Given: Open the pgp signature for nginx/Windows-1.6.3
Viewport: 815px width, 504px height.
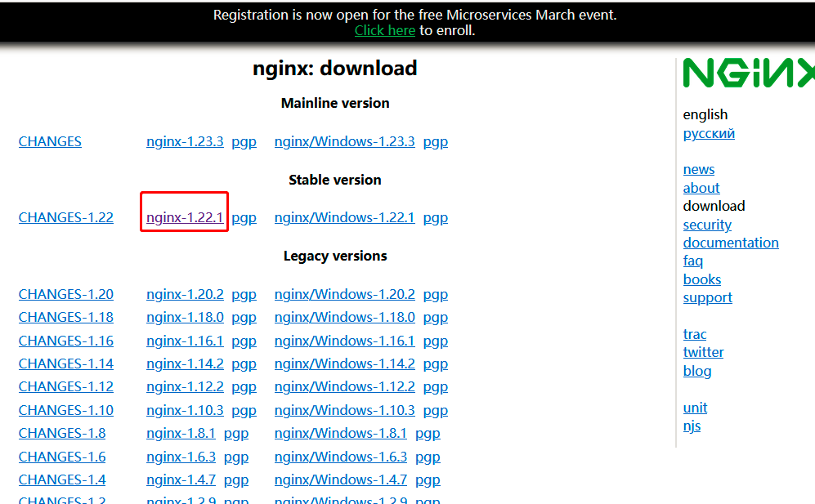Looking at the screenshot, I should (x=428, y=457).
